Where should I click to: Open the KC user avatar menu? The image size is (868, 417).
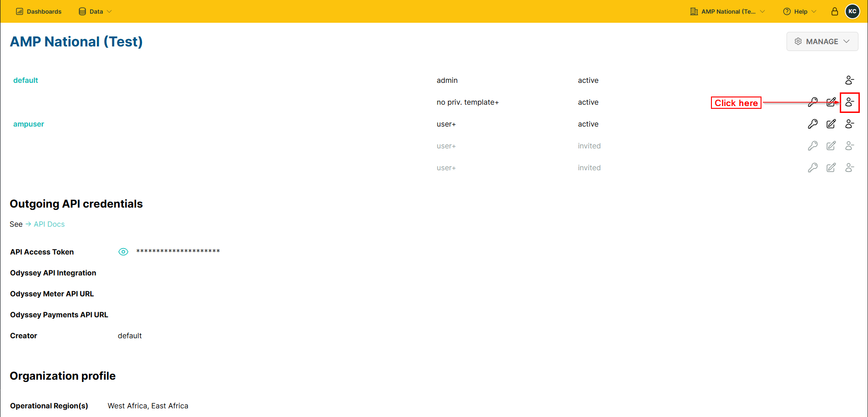coord(852,11)
